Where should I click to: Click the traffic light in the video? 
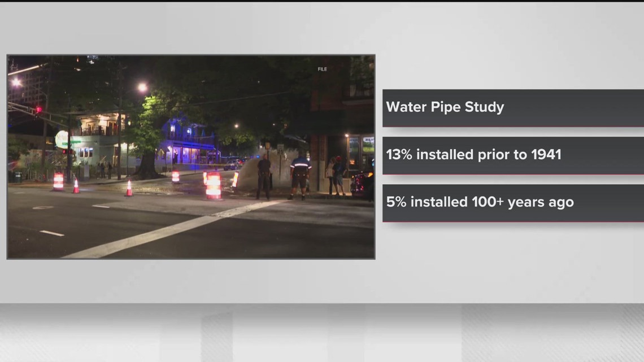(37, 110)
